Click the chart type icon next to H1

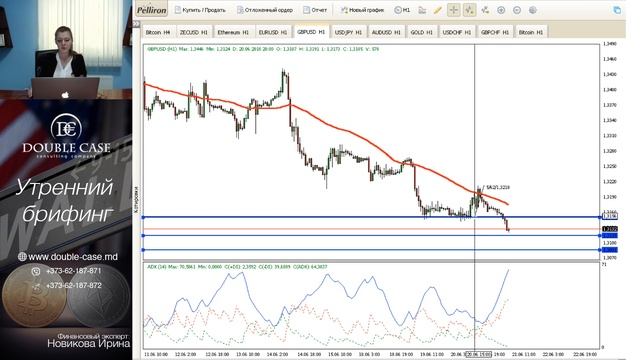pos(422,10)
